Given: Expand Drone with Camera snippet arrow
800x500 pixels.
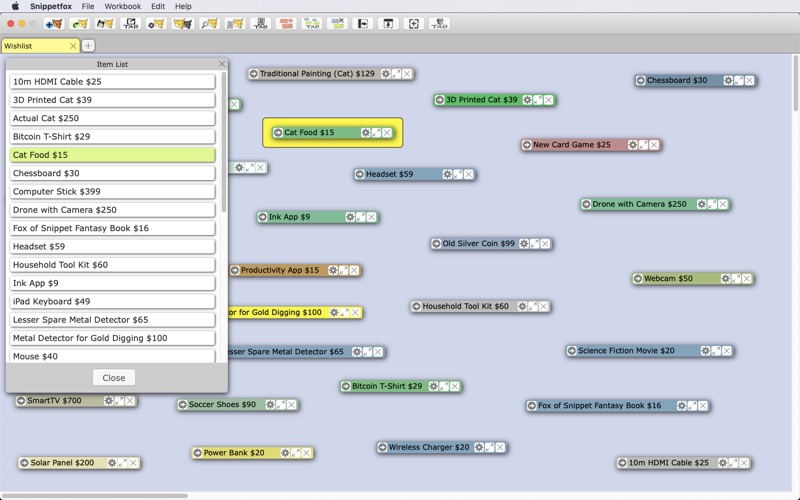Looking at the screenshot, I should click(x=586, y=204).
